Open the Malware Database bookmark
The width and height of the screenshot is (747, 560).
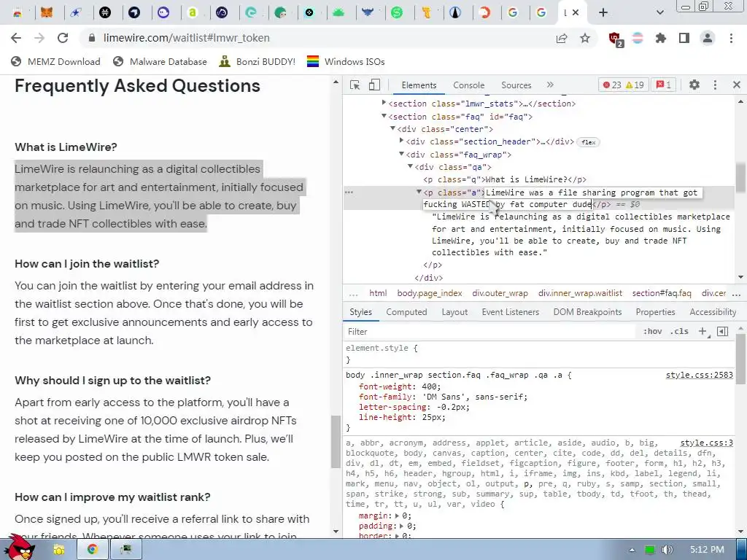coord(160,61)
